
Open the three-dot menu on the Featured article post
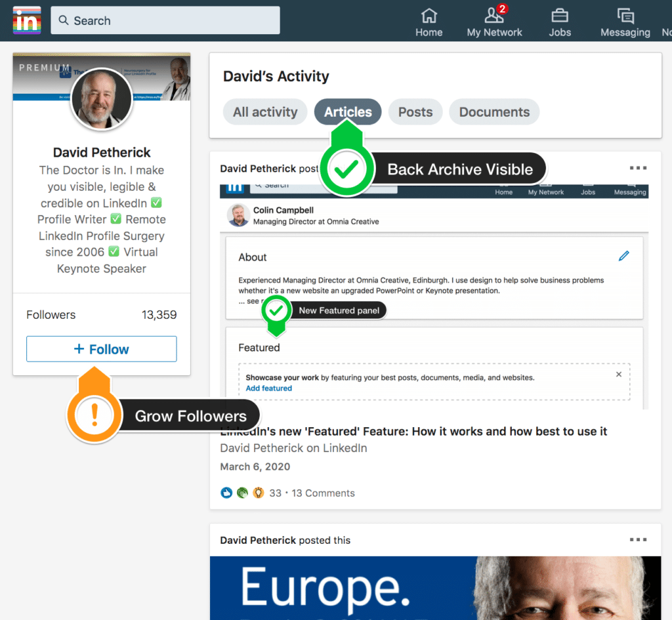pos(637,168)
